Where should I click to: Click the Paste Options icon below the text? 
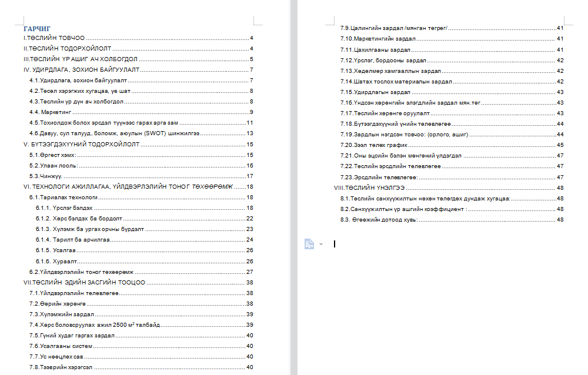(x=308, y=243)
